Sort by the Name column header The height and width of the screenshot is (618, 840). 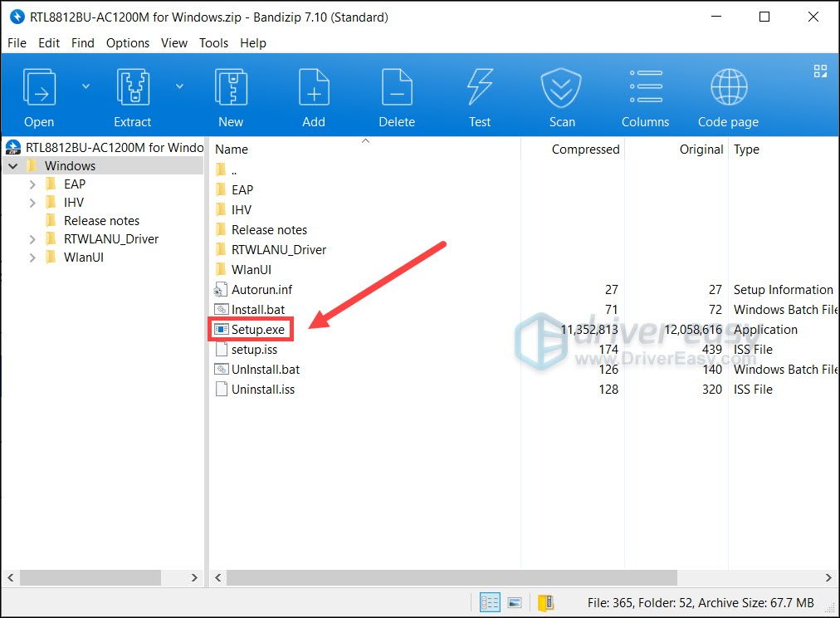coord(232,150)
